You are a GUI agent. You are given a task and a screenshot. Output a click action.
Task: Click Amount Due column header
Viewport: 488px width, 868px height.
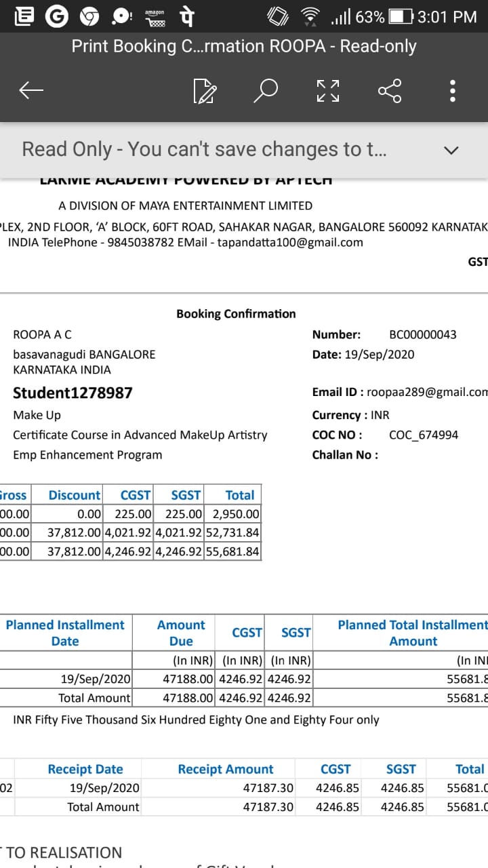181,633
